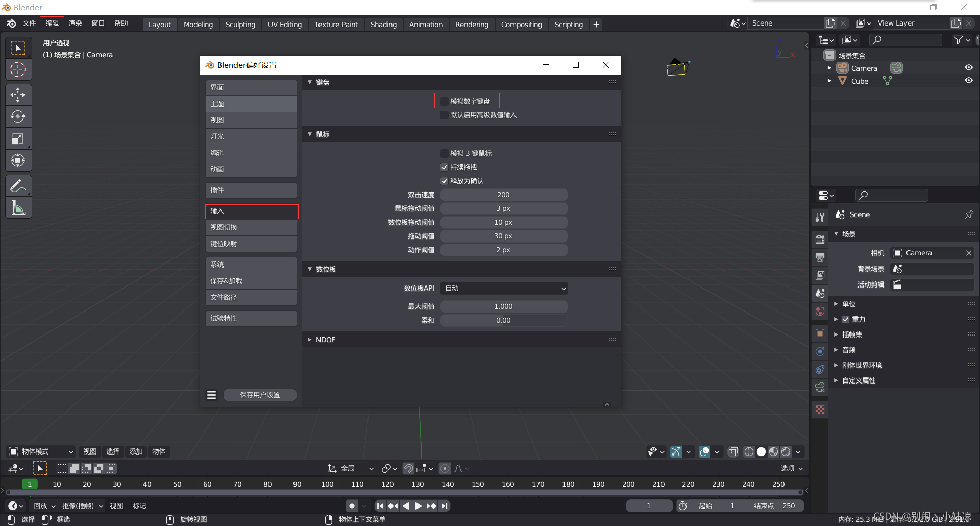Viewport: 980px width, 526px height.
Task: Open the Output properties printer icon
Action: (820, 257)
